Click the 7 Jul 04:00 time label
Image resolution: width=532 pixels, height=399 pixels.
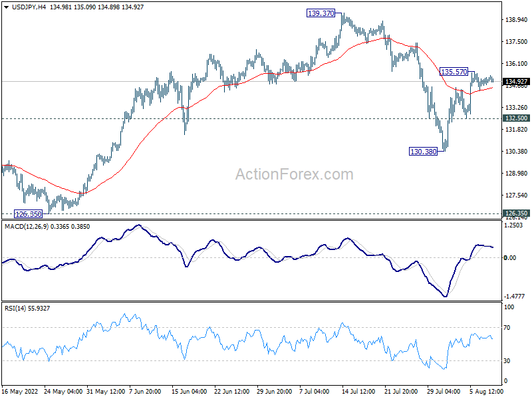click(x=314, y=391)
